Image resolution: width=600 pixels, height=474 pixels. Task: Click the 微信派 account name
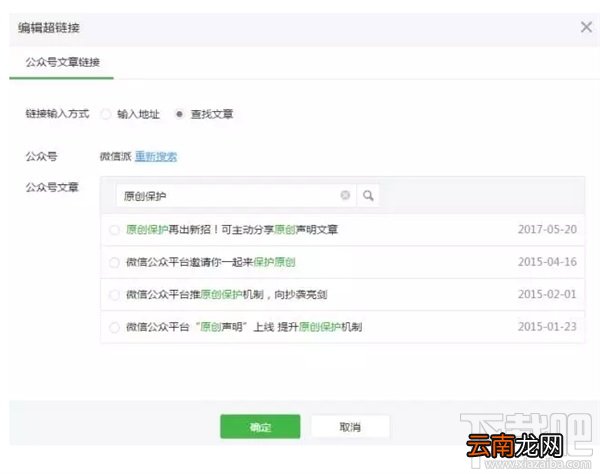(x=116, y=156)
